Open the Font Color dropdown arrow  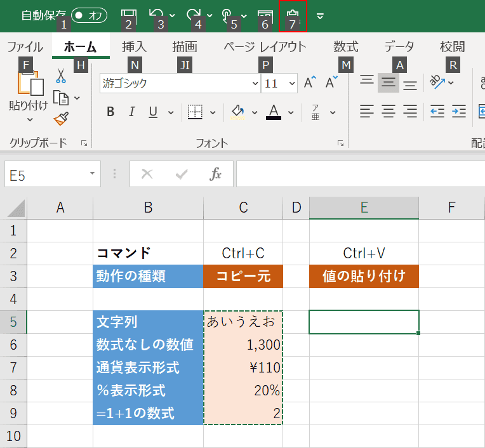pyautogui.click(x=291, y=112)
